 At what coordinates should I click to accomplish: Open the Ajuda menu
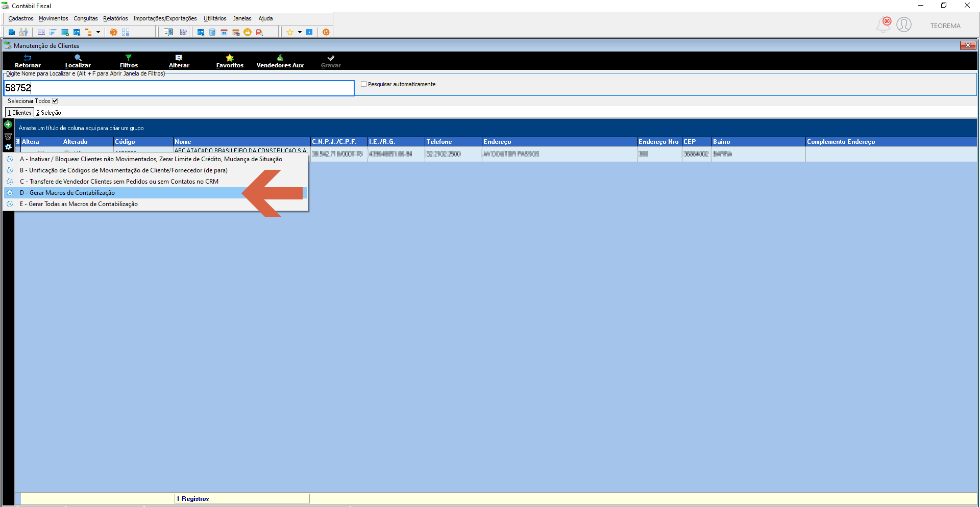click(265, 18)
